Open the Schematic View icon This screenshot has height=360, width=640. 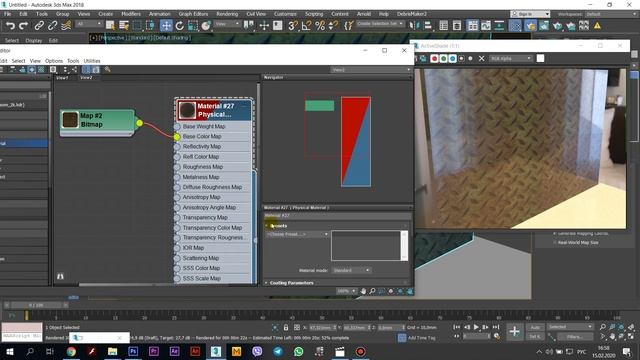coord(499,26)
